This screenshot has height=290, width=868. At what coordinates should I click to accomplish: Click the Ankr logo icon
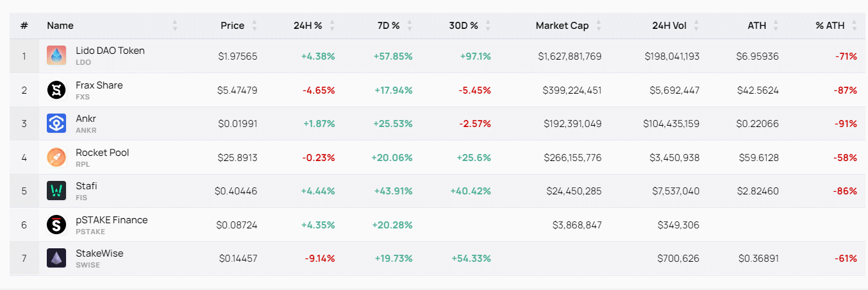tap(56, 123)
